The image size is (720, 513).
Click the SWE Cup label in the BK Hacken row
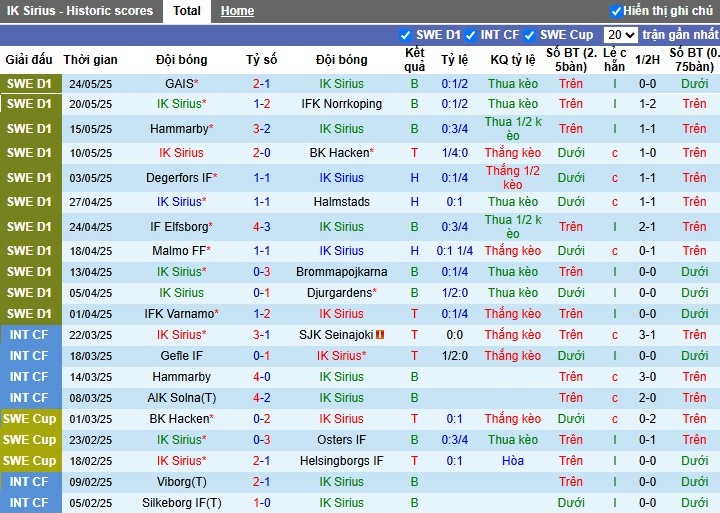tap(29, 419)
